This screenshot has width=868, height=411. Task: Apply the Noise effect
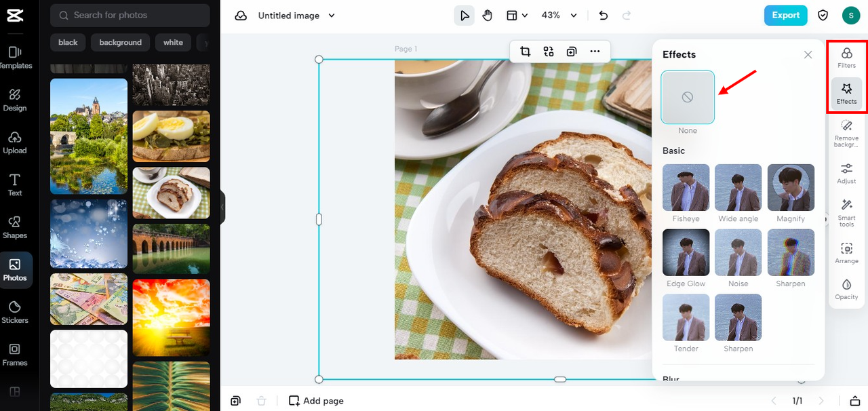pos(738,252)
